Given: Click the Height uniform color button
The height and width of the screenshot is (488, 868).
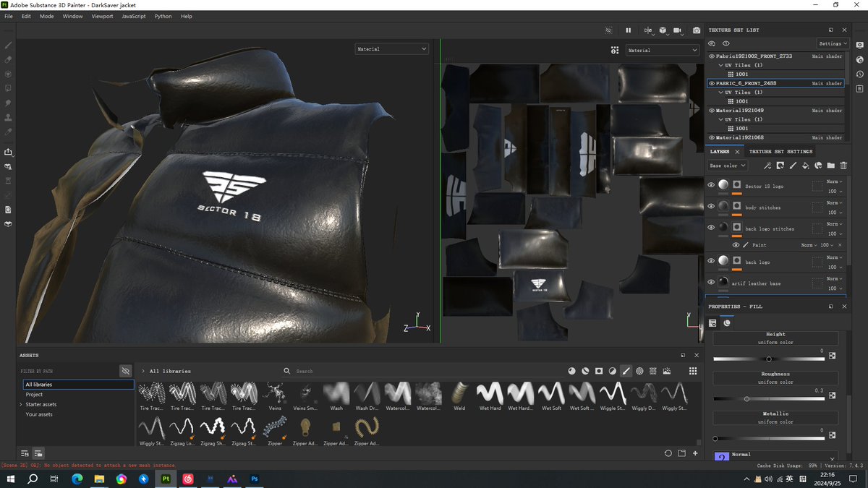Looking at the screenshot, I should click(775, 338).
